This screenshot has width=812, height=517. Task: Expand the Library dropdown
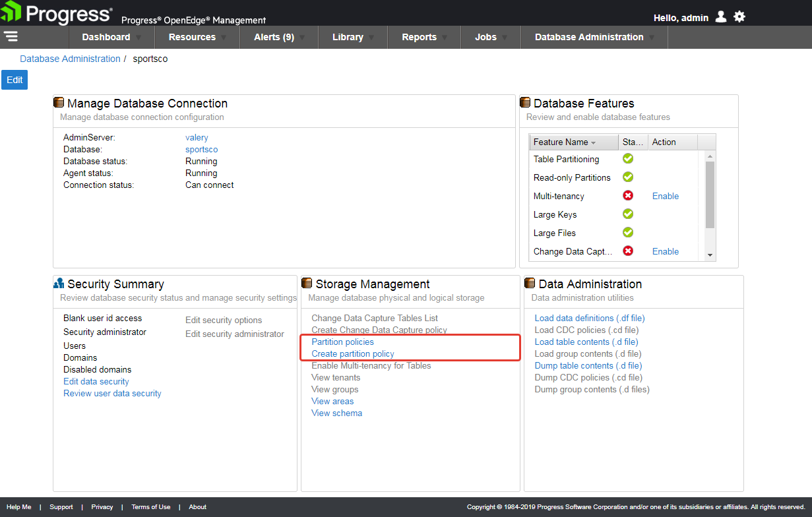pos(353,37)
